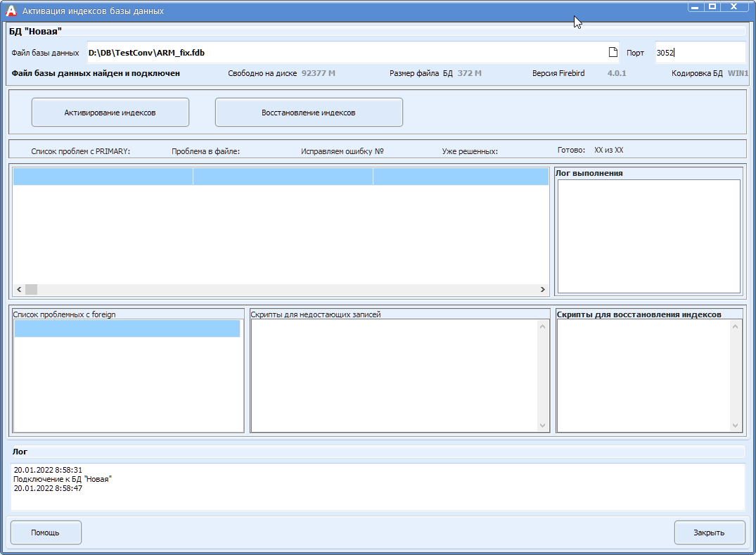Click the first column header of the PRIMARY problems grid

click(102, 177)
